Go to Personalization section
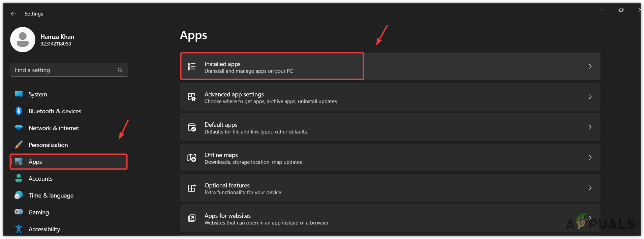The width and height of the screenshot is (644, 239). pyautogui.click(x=48, y=145)
